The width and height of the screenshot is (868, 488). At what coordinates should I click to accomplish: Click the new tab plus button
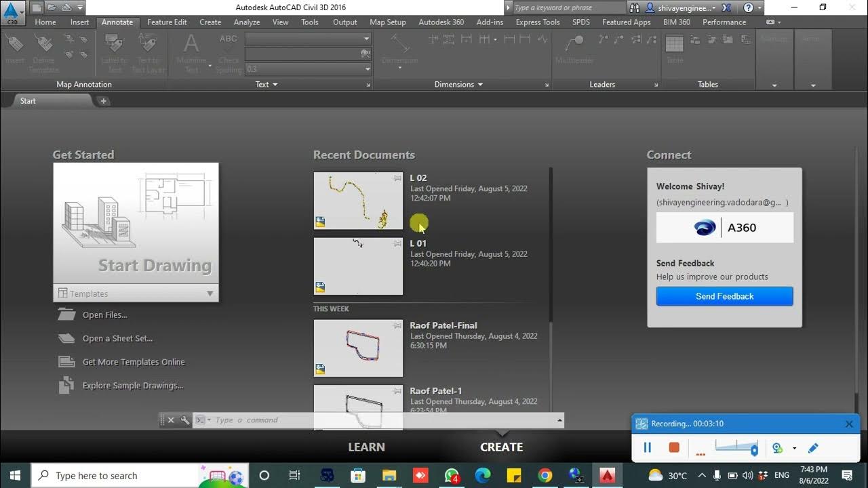click(x=103, y=101)
